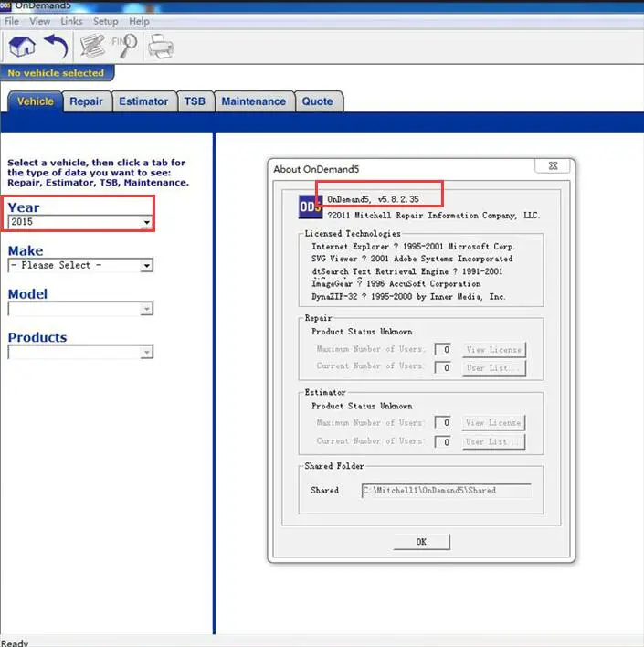Switch to the Vehicle tab
Image resolution: width=644 pixels, height=647 pixels.
pyautogui.click(x=36, y=101)
